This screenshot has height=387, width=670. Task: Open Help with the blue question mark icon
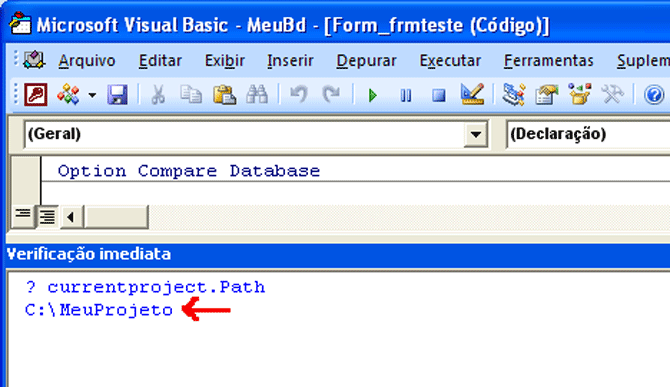(654, 94)
